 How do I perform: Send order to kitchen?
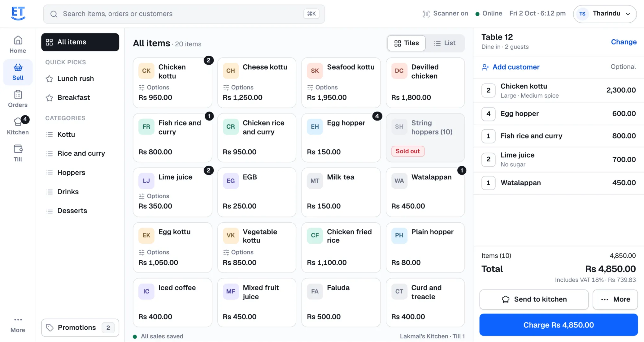coord(534,299)
